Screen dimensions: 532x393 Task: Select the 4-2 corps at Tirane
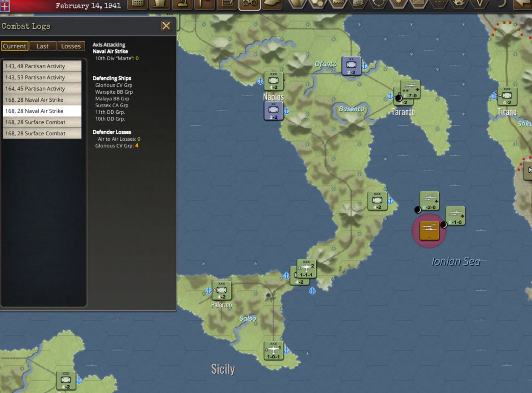pyautogui.click(x=507, y=96)
